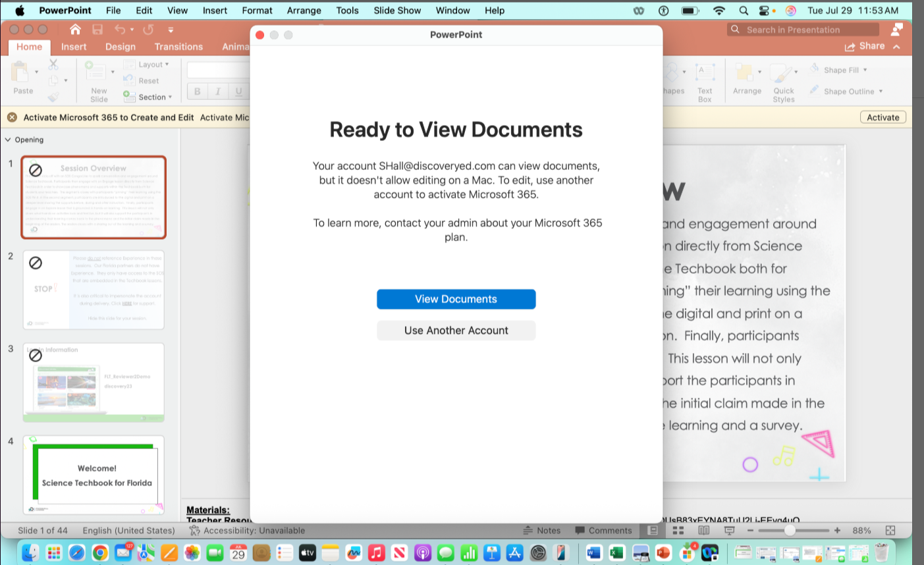924x565 pixels.
Task: Collapse the ribbon with the chevron
Action: (x=896, y=47)
